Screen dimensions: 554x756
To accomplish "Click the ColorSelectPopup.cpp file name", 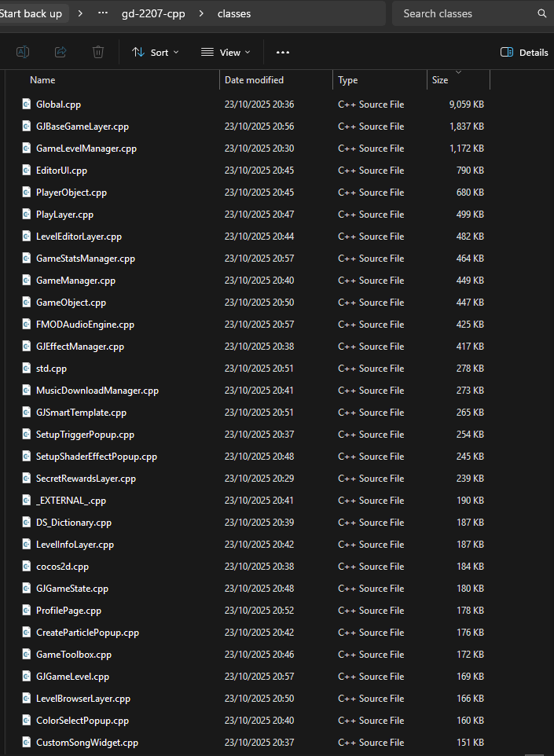I will (x=83, y=721).
